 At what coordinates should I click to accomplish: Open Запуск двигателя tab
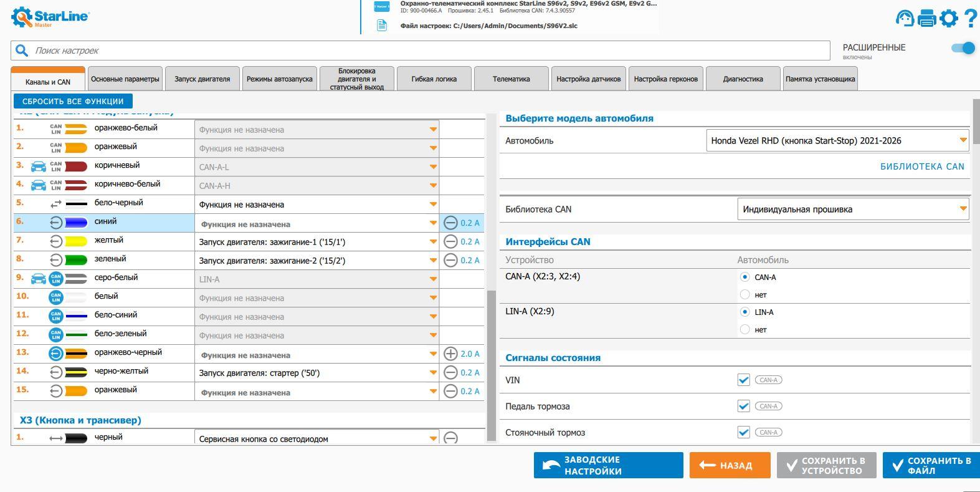pyautogui.click(x=202, y=79)
